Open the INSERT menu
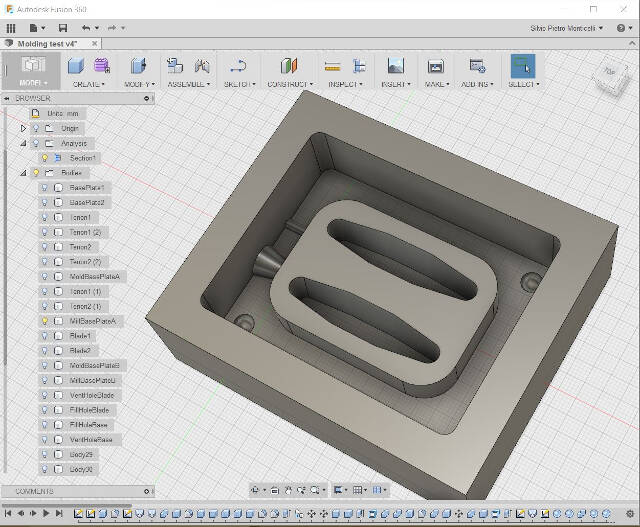Screen dimensions: 640x527 pos(396,84)
